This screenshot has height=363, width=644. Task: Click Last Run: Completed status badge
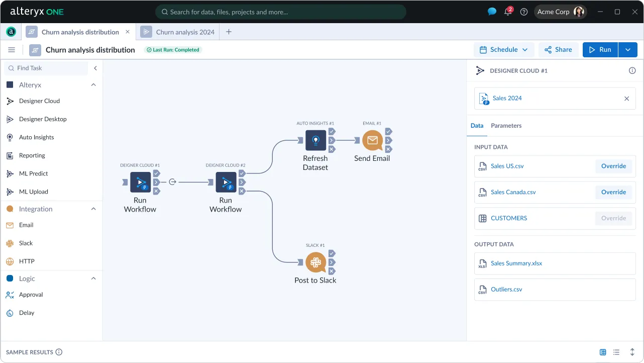[x=173, y=50]
